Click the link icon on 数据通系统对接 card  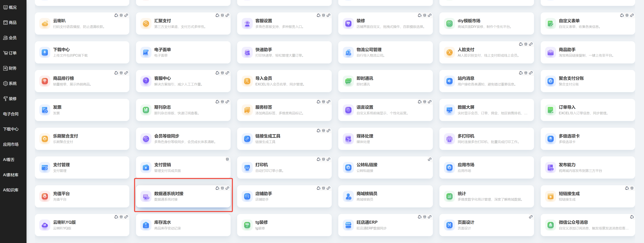point(227,188)
